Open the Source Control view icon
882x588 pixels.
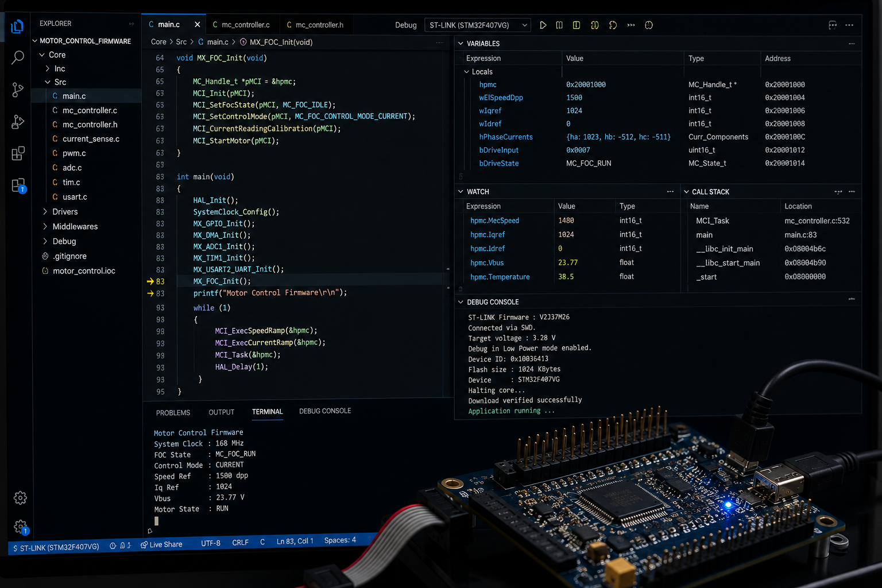[18, 90]
